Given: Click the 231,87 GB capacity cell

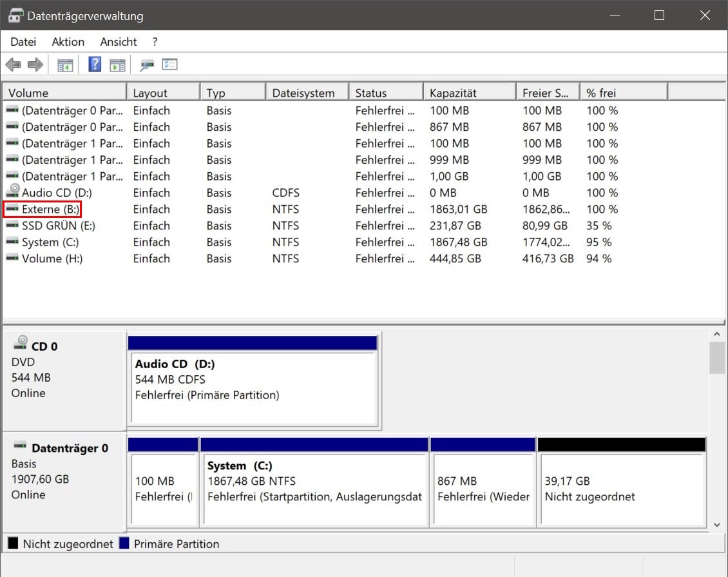Looking at the screenshot, I should click(455, 225).
